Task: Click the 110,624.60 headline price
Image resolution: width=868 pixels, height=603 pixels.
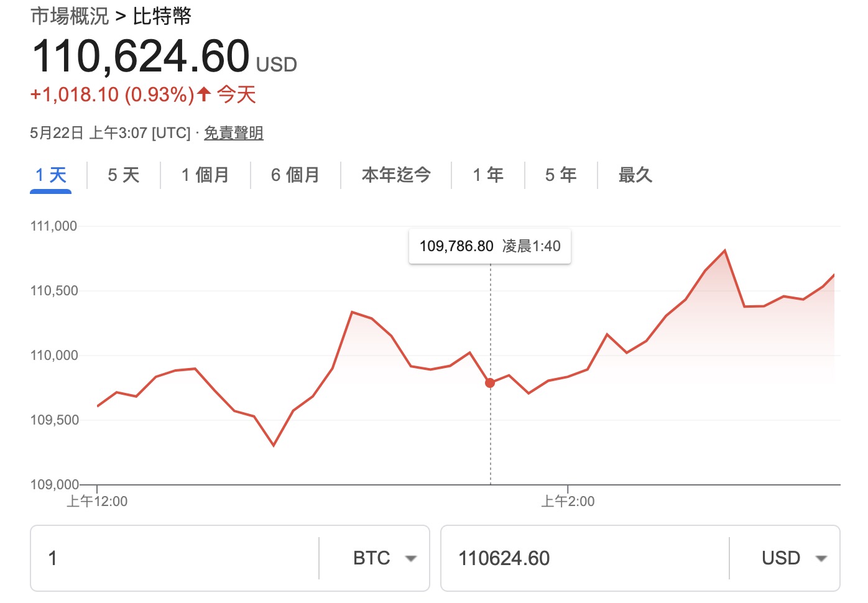Action: 141,57
